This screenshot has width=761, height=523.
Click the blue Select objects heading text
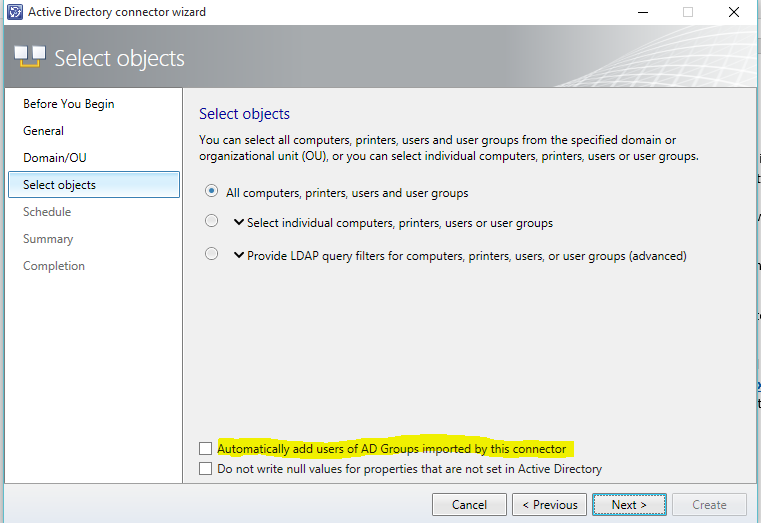click(x=244, y=114)
